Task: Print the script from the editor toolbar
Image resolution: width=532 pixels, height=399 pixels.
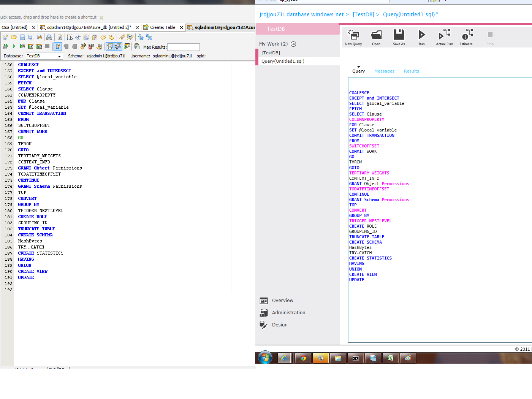Action: click(49, 37)
